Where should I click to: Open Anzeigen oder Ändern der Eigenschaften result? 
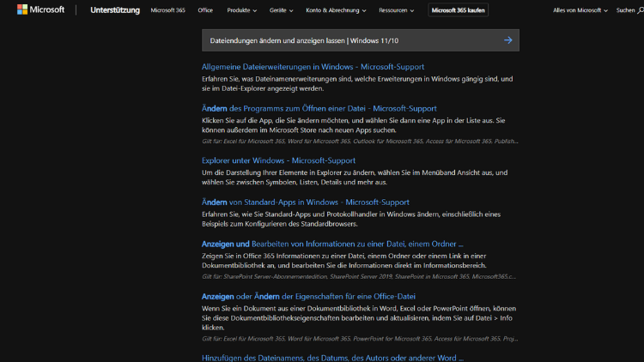pyautogui.click(x=308, y=296)
